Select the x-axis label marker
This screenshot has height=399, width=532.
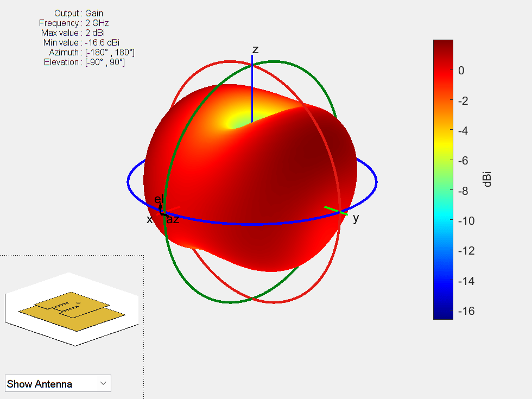(x=149, y=219)
